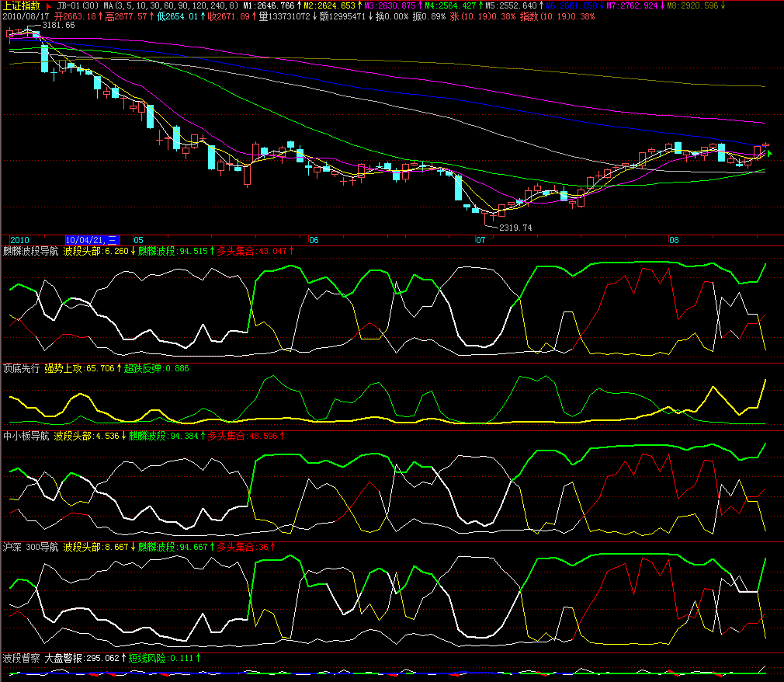Image resolution: width=784 pixels, height=682 pixels.
Task: Click the 波段督察 indicator title
Action: click(x=22, y=659)
